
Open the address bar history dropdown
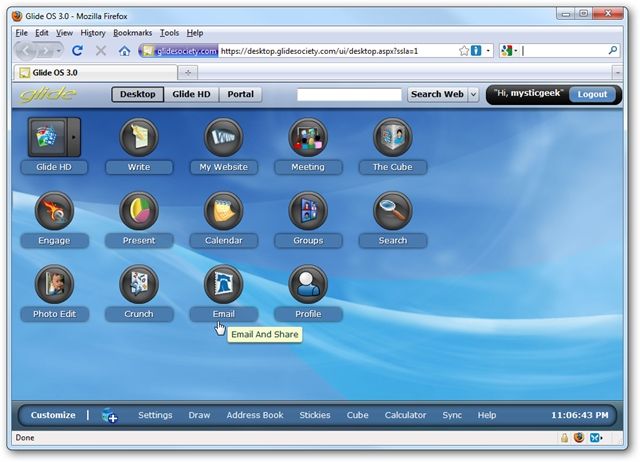tap(488, 51)
